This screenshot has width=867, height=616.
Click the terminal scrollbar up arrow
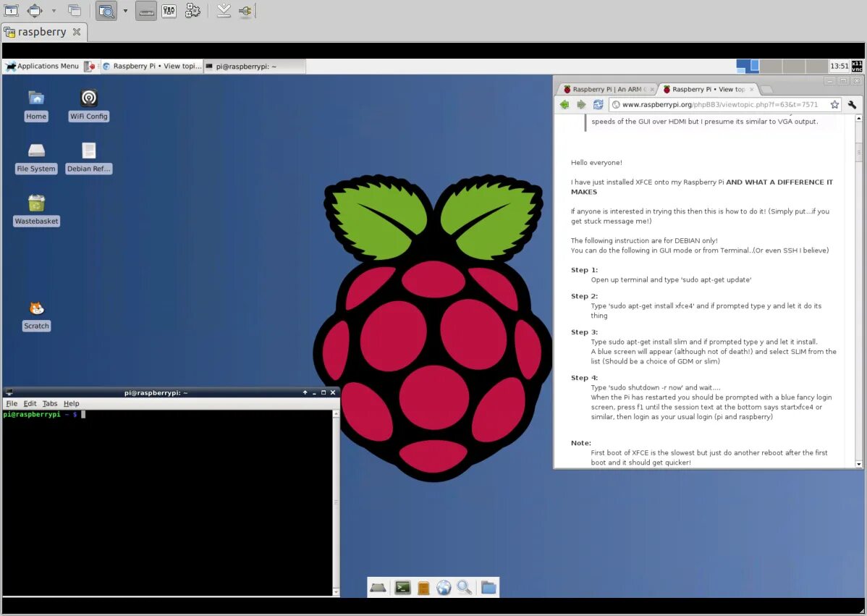[336, 413]
